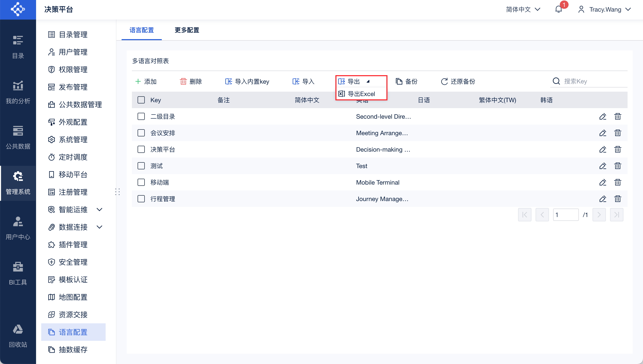Viewport: 643px width, 364px height.
Task: Switch to the 更多配置 tab
Action: click(x=187, y=30)
